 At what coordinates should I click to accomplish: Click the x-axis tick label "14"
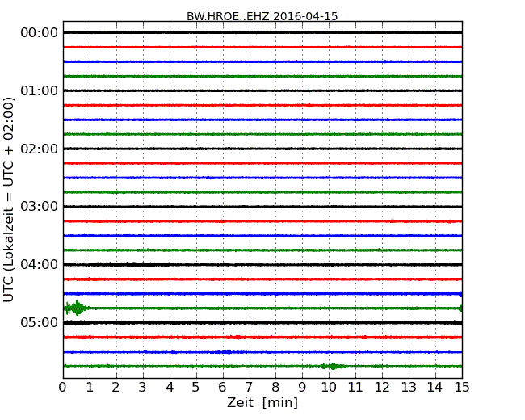pyautogui.click(x=435, y=388)
